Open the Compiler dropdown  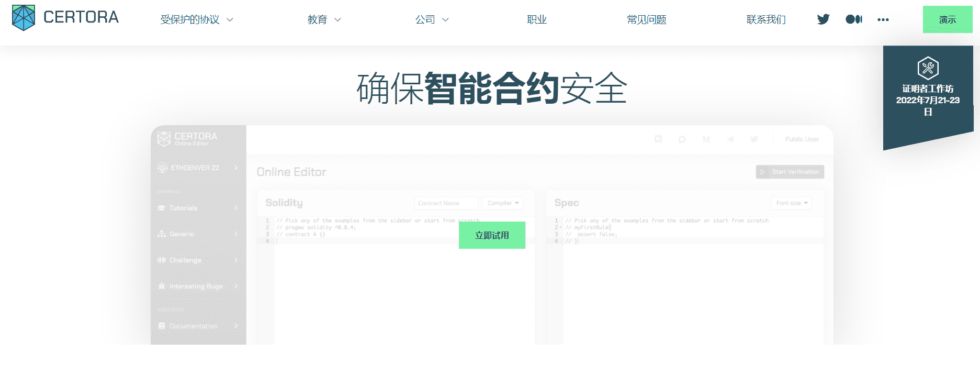[502, 203]
